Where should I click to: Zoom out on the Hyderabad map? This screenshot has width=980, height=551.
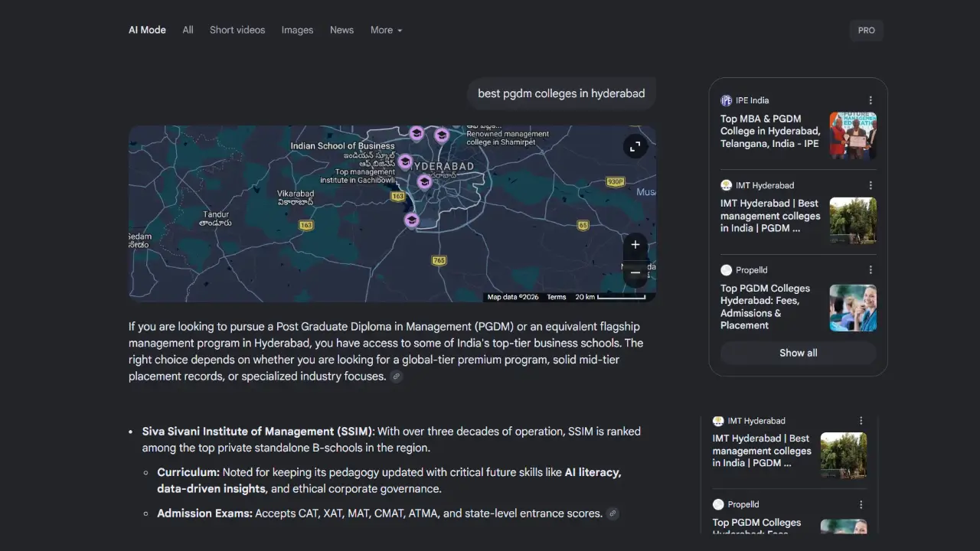tap(635, 272)
